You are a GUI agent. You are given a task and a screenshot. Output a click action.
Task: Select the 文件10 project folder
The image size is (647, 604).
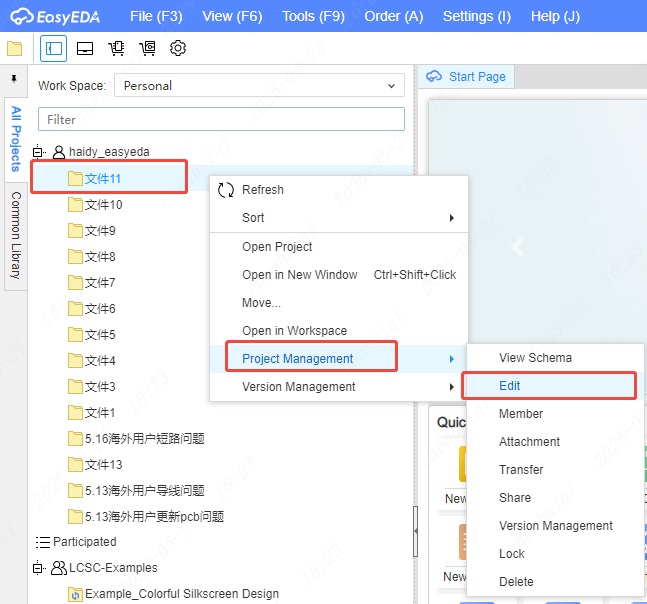tap(103, 205)
